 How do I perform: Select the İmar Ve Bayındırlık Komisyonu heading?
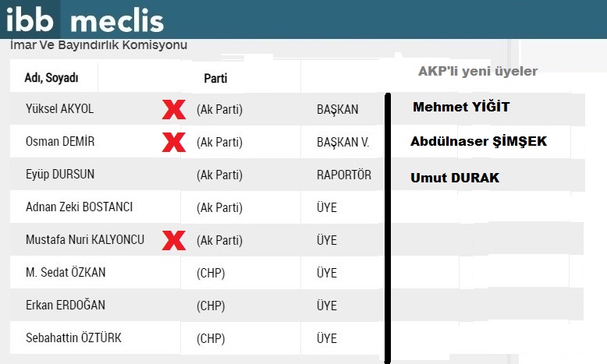(98, 45)
